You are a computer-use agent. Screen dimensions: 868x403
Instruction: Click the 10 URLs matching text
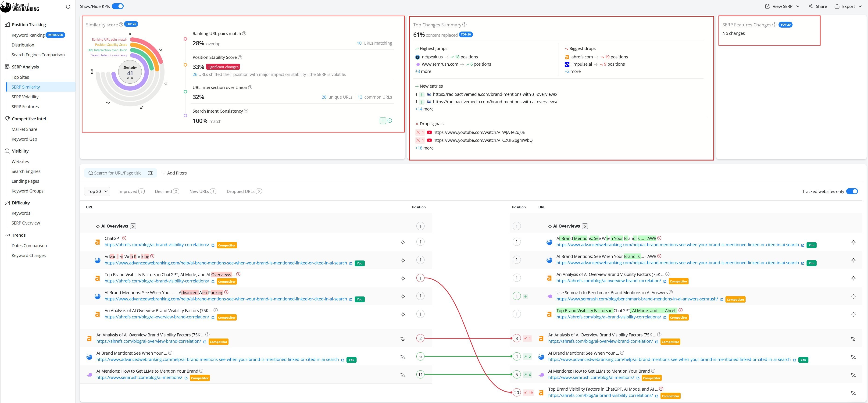click(x=374, y=43)
